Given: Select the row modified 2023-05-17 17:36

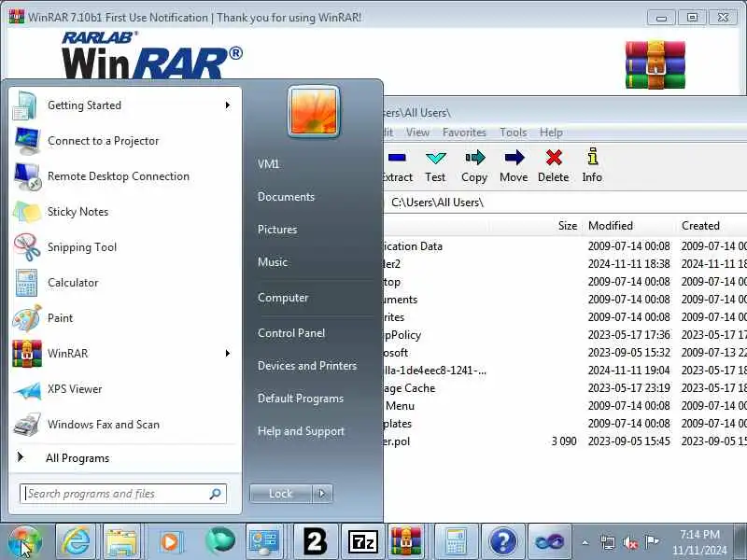Looking at the screenshot, I should tap(565, 335).
